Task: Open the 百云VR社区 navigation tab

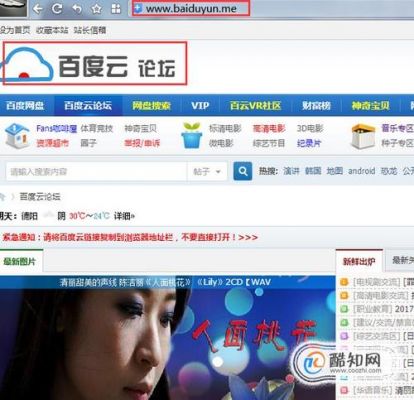Action: [256, 106]
